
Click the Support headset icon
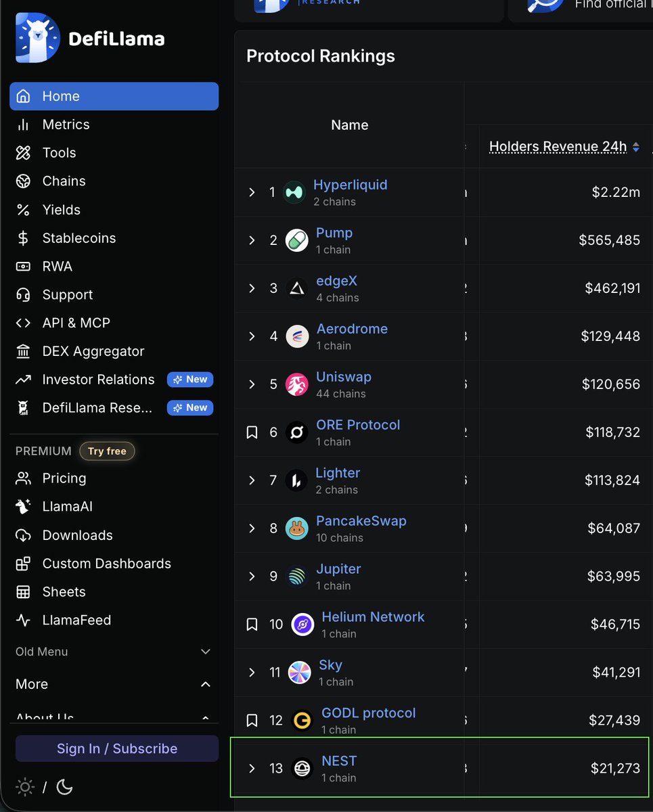[23, 295]
